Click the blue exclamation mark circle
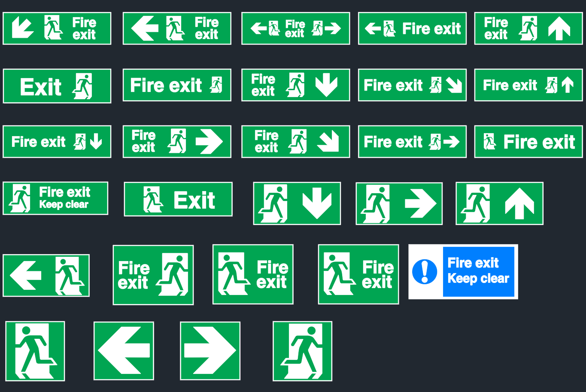Viewport: 586px width, 392px height. [x=425, y=272]
